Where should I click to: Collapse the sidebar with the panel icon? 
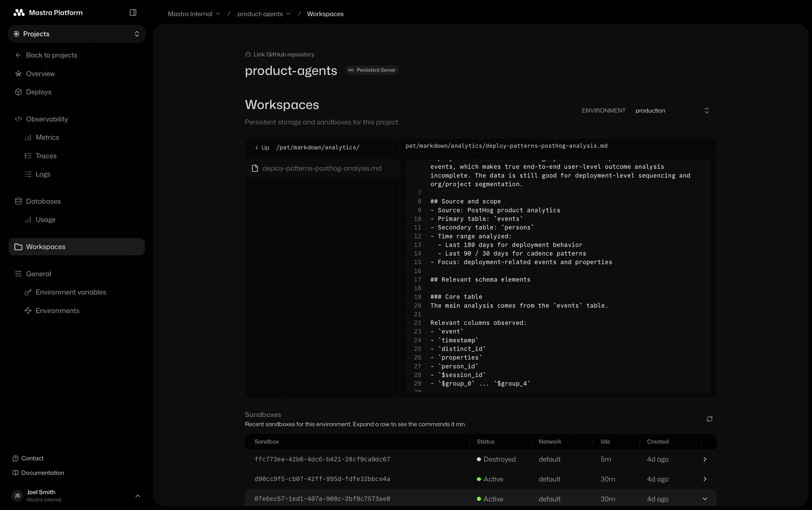pyautogui.click(x=133, y=13)
